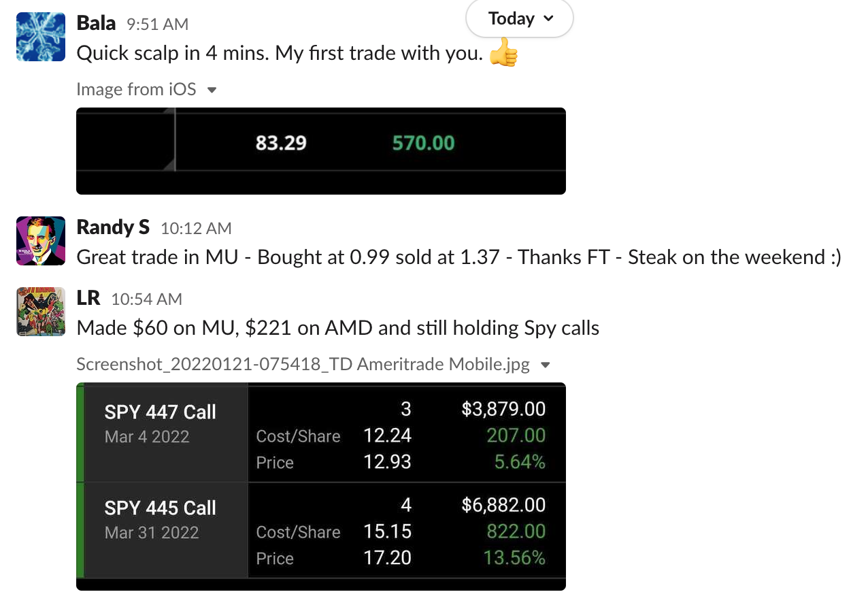Open Bala's profile via the name
The height and width of the screenshot is (607, 868).
click(x=96, y=23)
